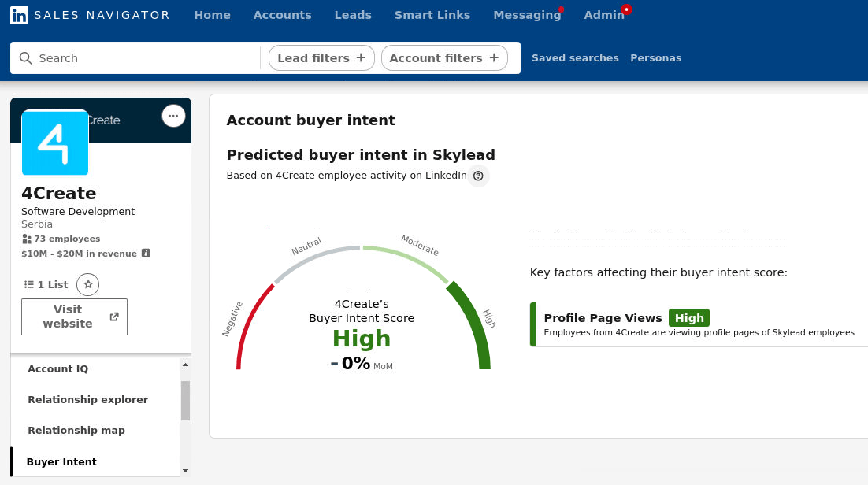Click the Profile Page Views factor card
The height and width of the screenshot is (485, 868).
pyautogui.click(x=699, y=324)
